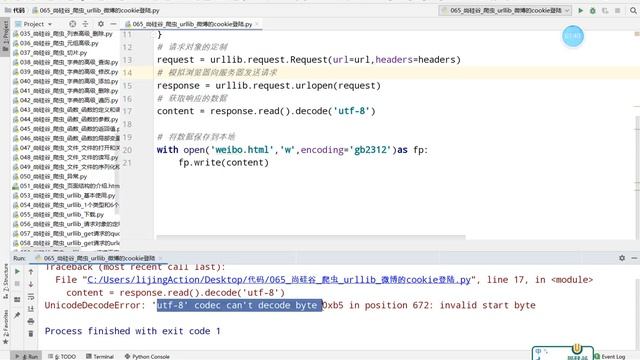Start debugging with the green bug icon
Viewport: 640px width, 360px height.
(593, 11)
